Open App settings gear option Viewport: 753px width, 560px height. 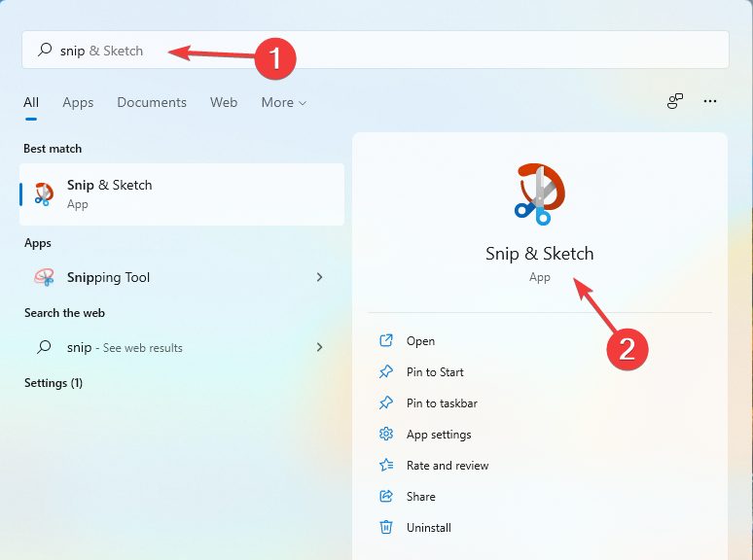coord(386,435)
